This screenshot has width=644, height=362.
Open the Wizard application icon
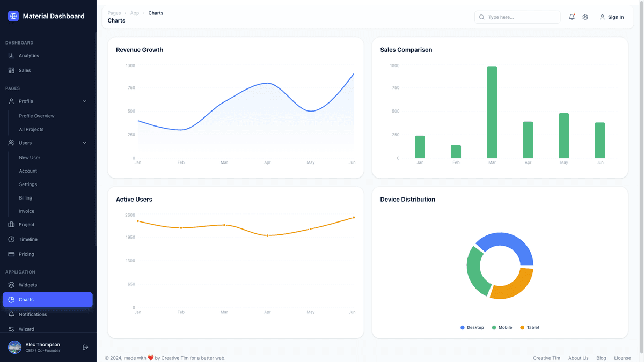click(11, 329)
